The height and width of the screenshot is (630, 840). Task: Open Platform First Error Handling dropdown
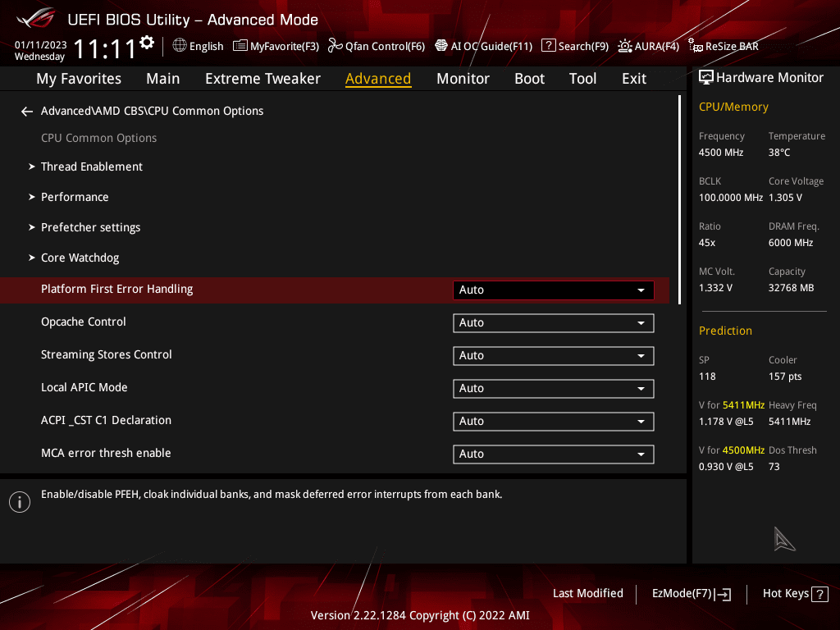(x=554, y=290)
